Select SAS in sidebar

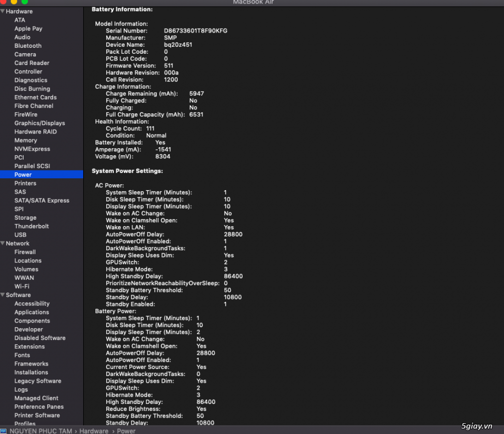point(20,192)
